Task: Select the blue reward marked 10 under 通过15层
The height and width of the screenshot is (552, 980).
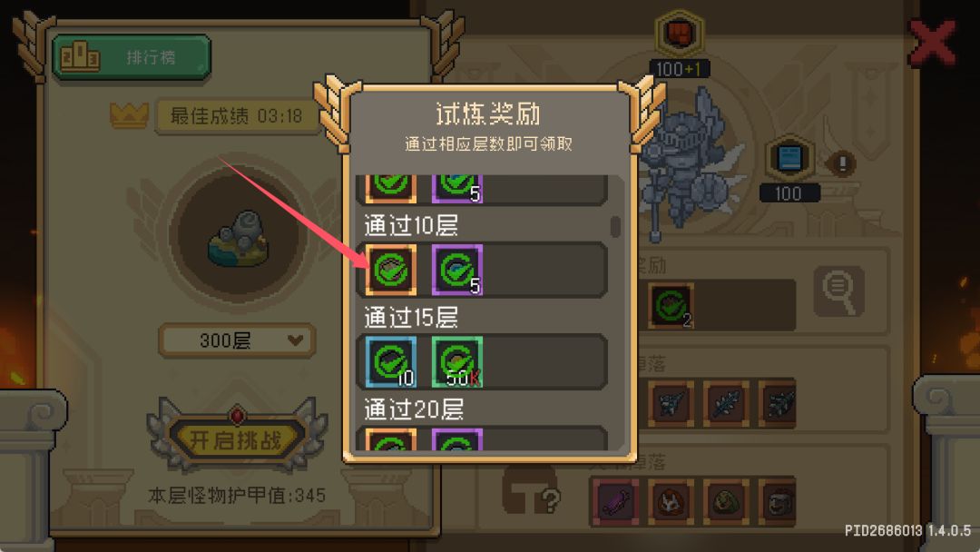Action: coord(391,362)
